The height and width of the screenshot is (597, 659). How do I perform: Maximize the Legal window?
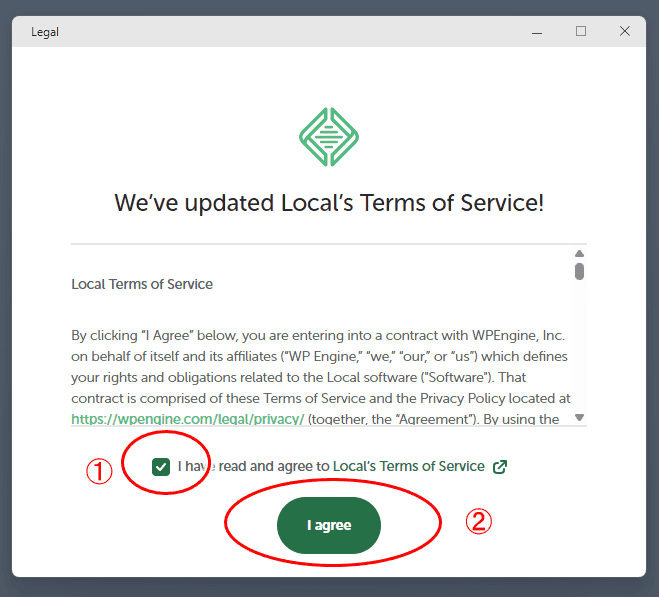581,32
